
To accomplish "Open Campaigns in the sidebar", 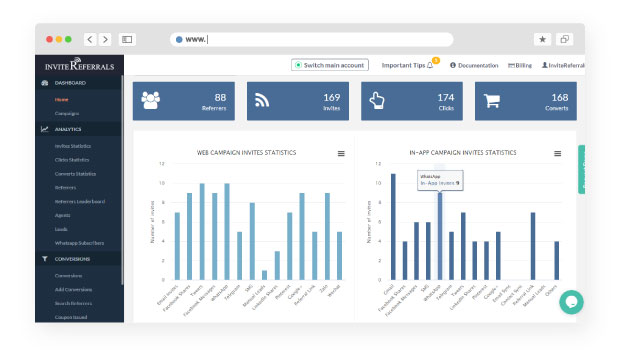I will point(67,114).
